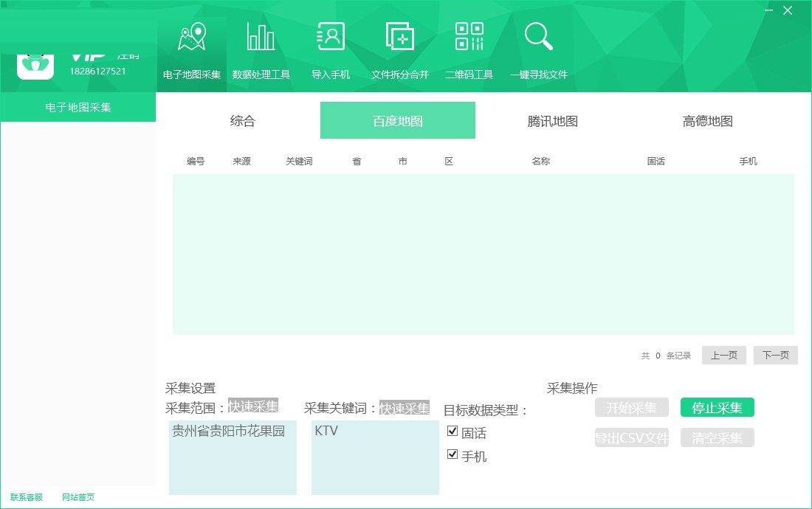The image size is (812, 509).
Task: Disable the 手机 mobile phone checkbox
Action: [453, 457]
